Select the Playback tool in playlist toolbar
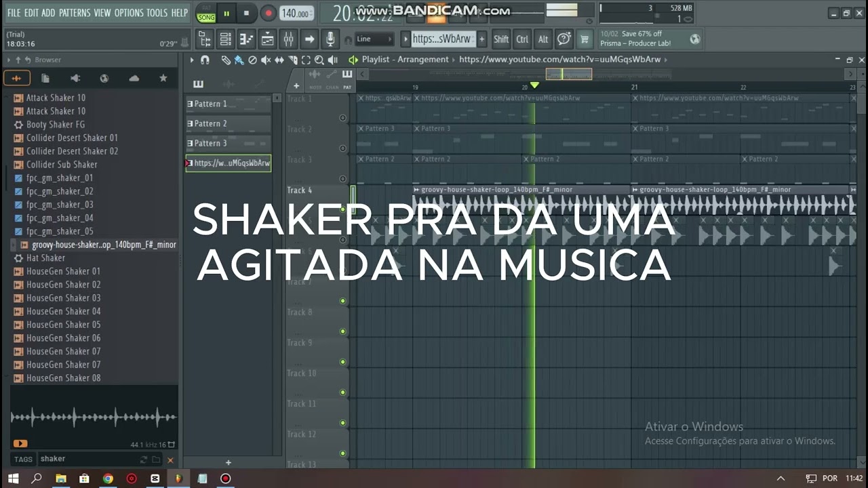 tap(332, 60)
